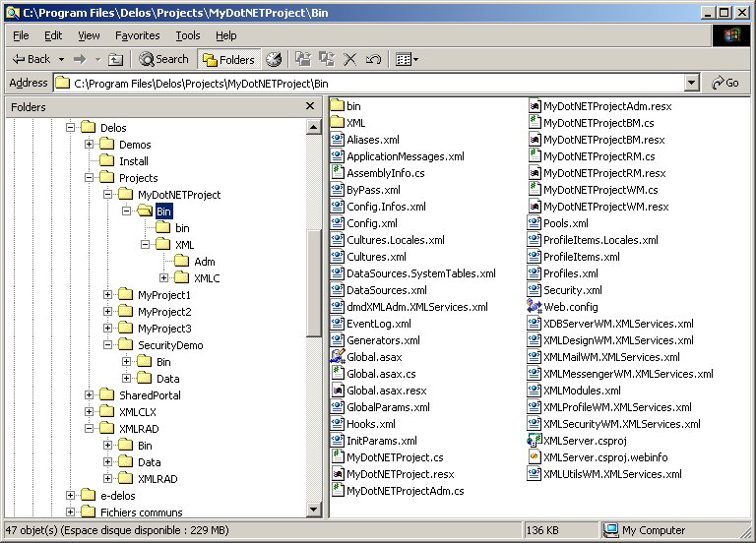
Task: Click the Delete (X) toolbar icon
Action: coord(349,59)
